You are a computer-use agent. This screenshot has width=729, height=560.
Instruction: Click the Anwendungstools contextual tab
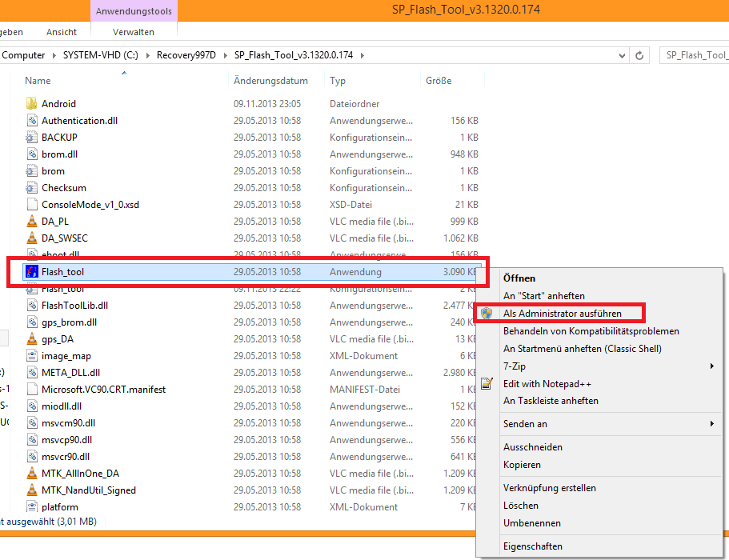[x=134, y=11]
